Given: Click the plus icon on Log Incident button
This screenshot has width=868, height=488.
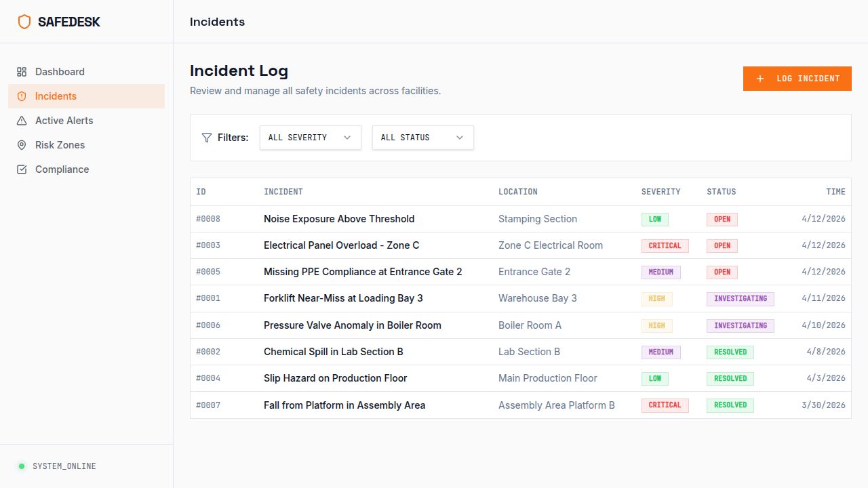Looking at the screenshot, I should pos(760,79).
